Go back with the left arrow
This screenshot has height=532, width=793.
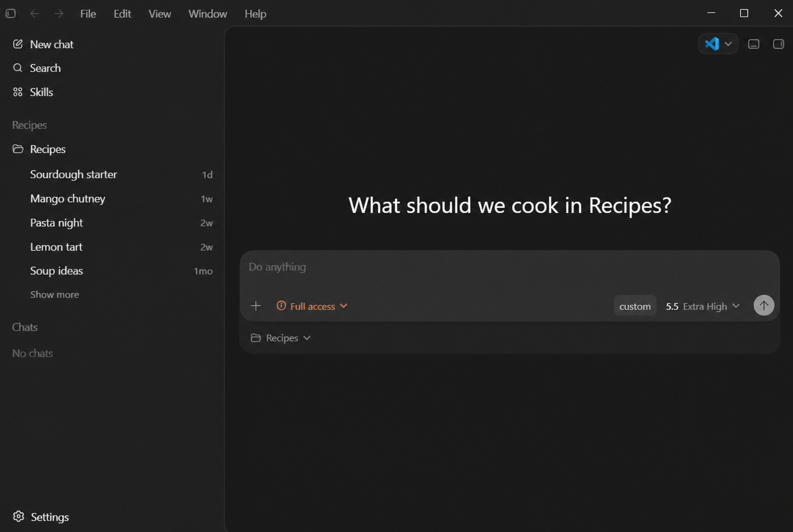(x=35, y=13)
